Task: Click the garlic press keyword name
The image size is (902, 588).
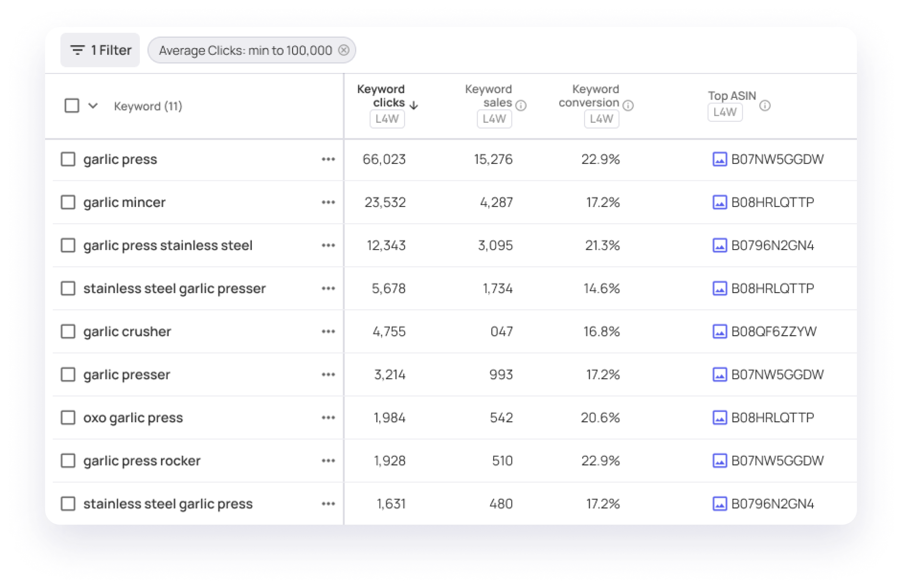Action: [x=120, y=160]
